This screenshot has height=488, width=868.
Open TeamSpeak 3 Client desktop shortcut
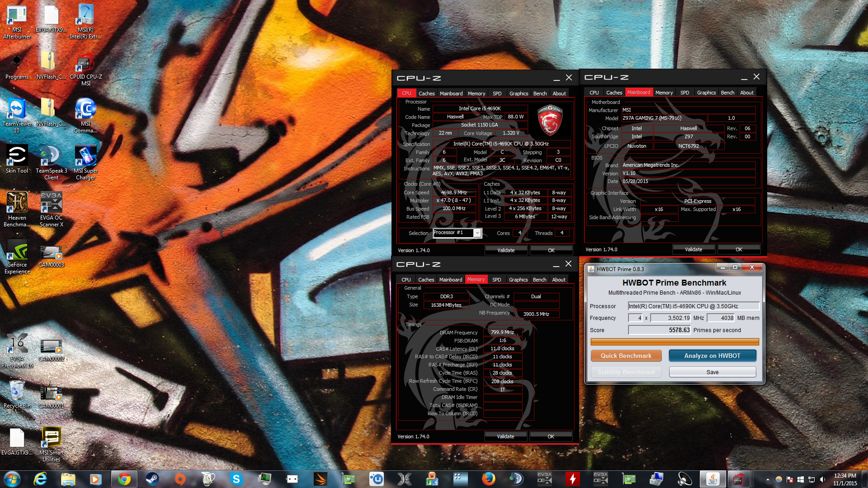51,163
